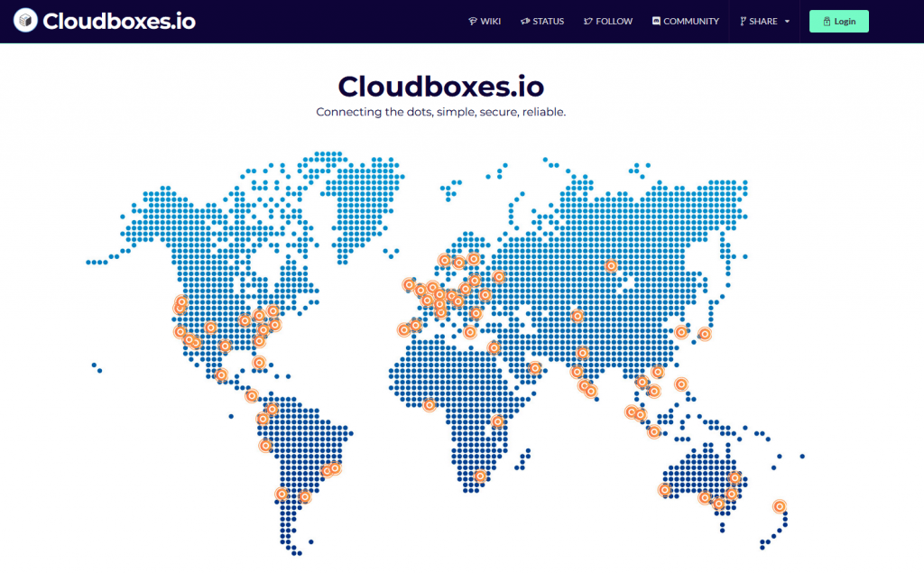Screen dimensions: 924x573
Task: Select the West Africa coast marker
Action: pyautogui.click(x=429, y=405)
